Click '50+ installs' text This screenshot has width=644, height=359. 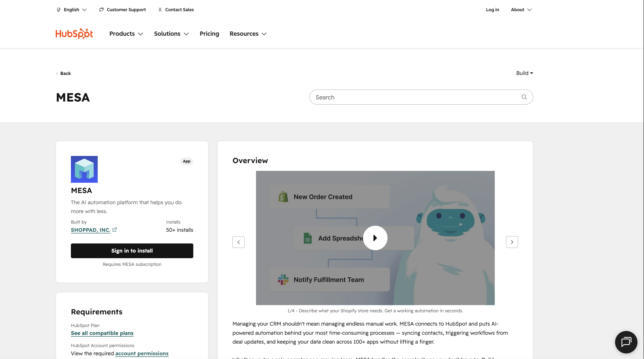(x=180, y=230)
